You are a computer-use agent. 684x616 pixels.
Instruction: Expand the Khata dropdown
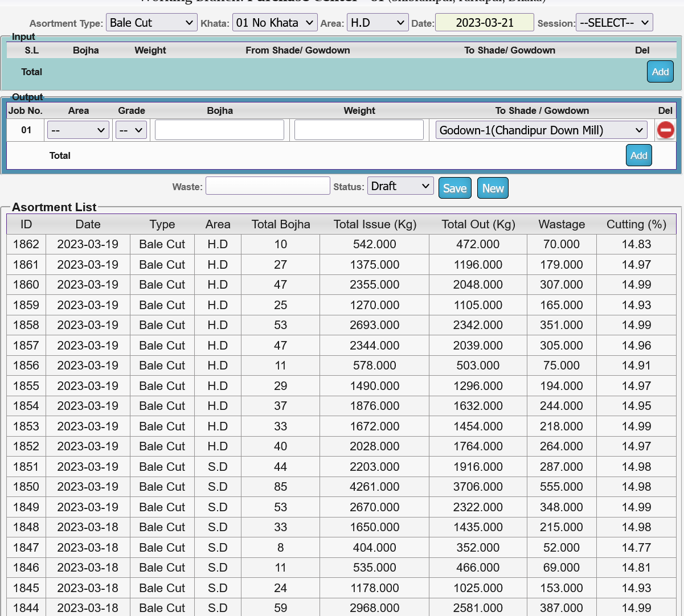(275, 23)
